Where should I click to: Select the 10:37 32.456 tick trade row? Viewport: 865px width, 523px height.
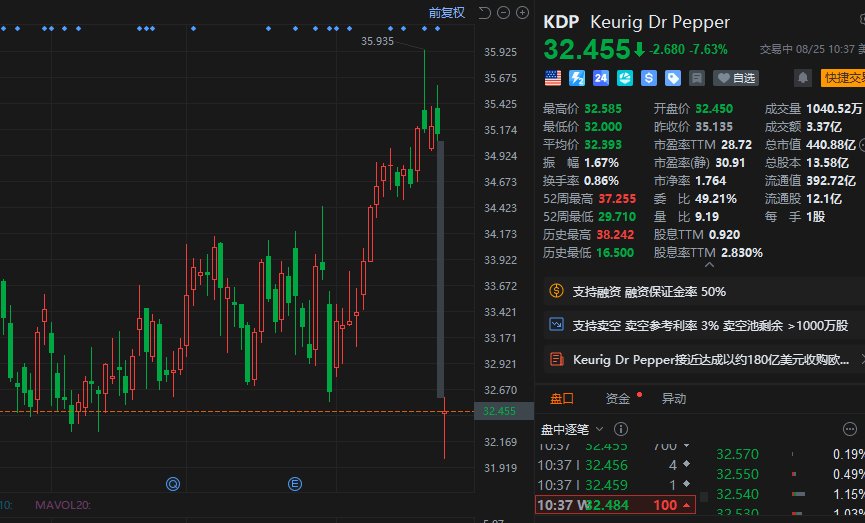click(x=614, y=465)
